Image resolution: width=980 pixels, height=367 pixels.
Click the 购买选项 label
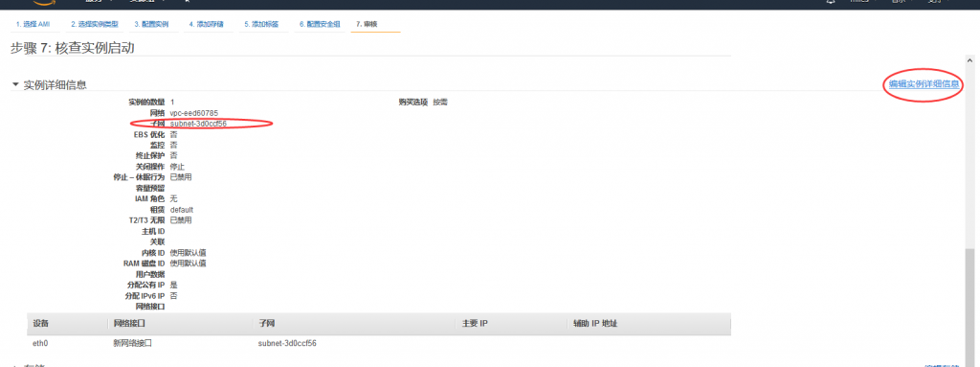click(x=413, y=103)
